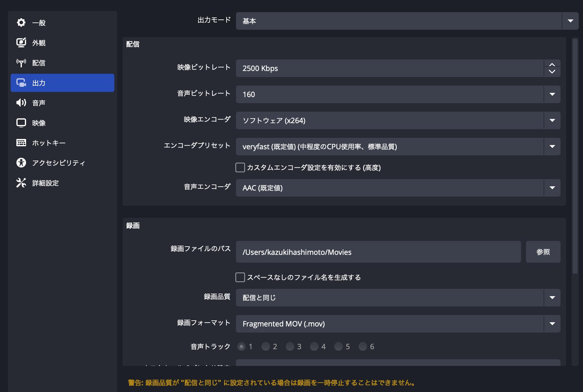Select audio track 1 radio button
This screenshot has width=583, height=392.
tap(241, 346)
